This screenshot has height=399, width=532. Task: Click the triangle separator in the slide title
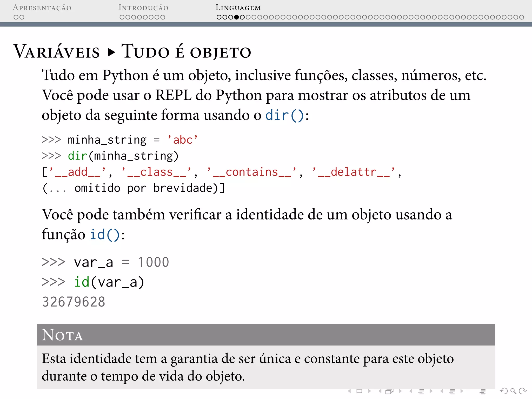(111, 52)
